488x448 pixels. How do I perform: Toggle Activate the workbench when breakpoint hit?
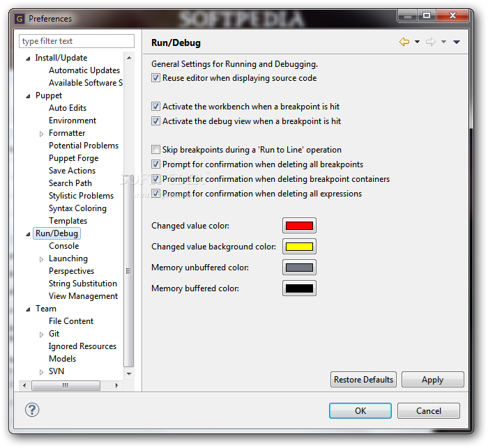coord(155,107)
